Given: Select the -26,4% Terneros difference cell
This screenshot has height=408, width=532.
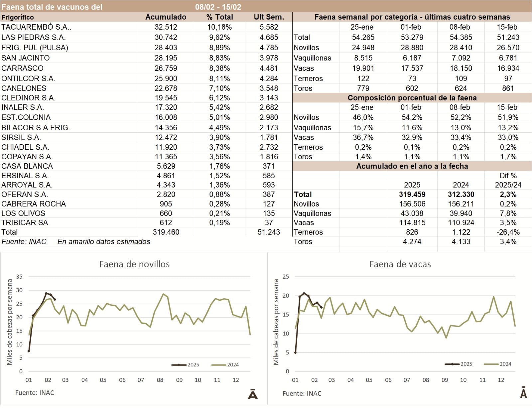Looking at the screenshot, I should pos(508,232).
